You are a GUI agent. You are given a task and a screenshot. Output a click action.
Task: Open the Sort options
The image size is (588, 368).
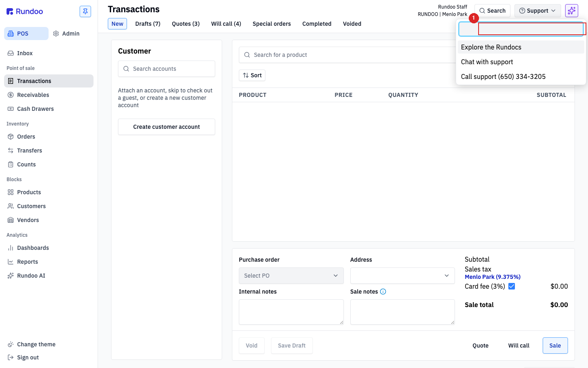pyautogui.click(x=252, y=75)
